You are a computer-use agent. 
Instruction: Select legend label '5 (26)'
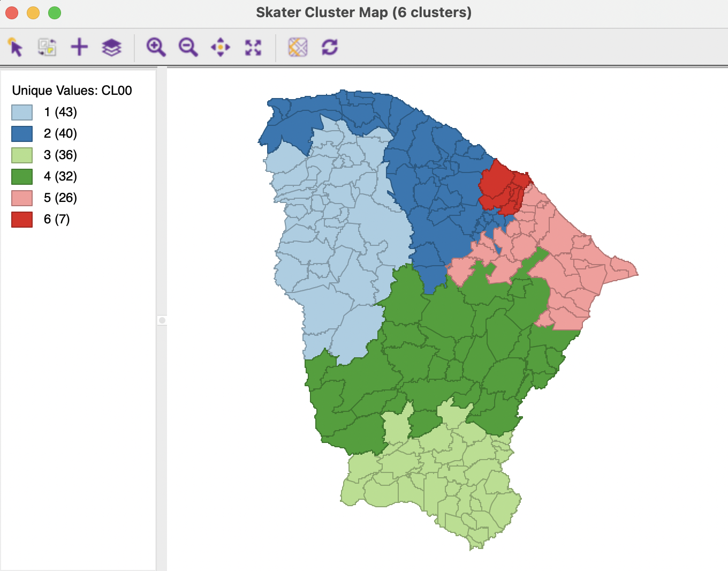pyautogui.click(x=60, y=198)
